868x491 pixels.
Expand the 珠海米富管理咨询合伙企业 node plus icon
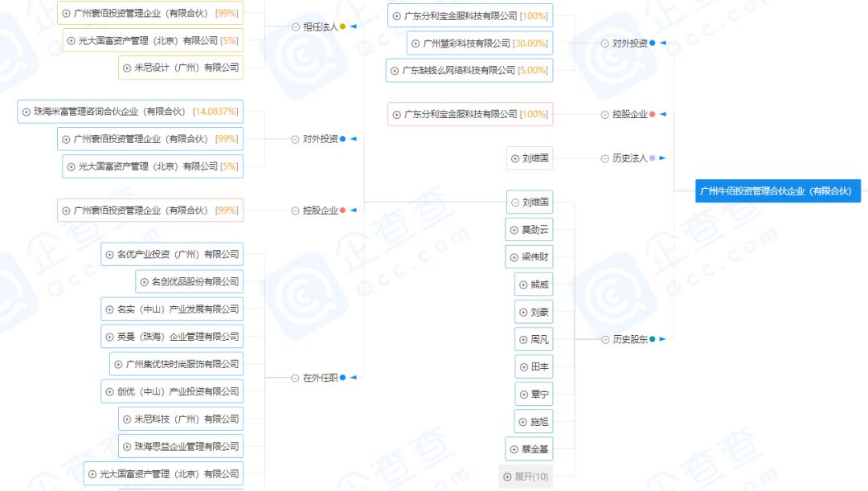point(26,112)
